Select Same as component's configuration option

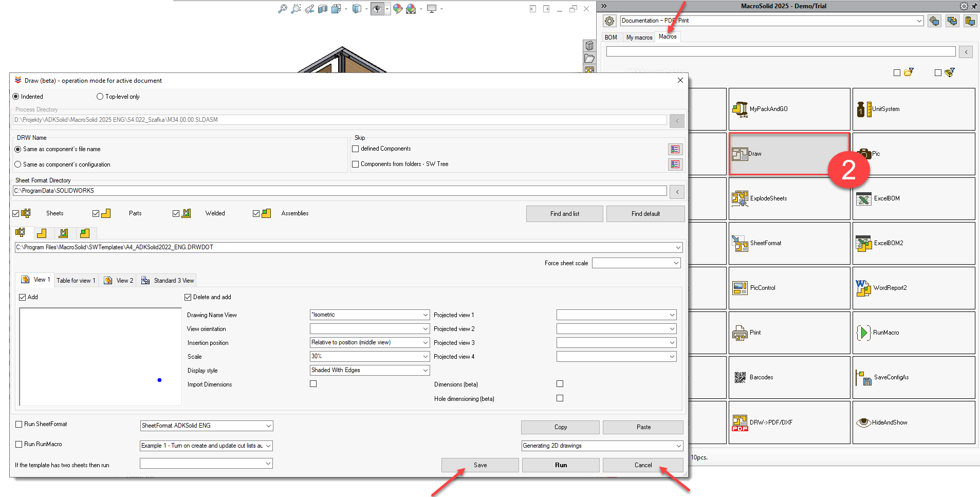tap(18, 164)
